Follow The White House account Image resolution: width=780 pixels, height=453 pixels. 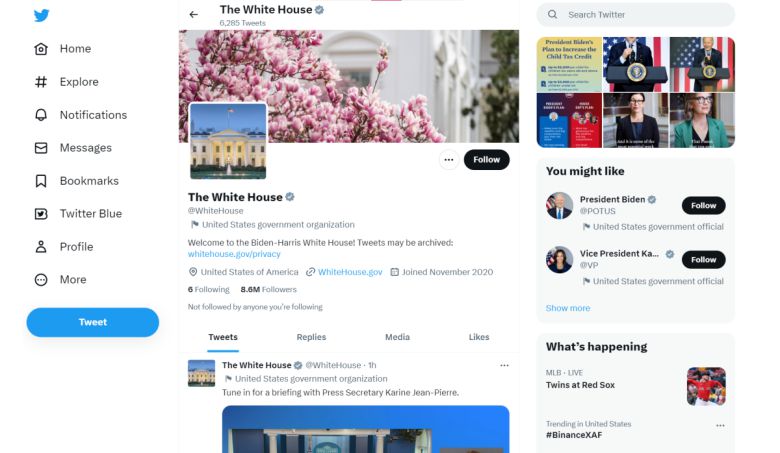click(x=487, y=160)
